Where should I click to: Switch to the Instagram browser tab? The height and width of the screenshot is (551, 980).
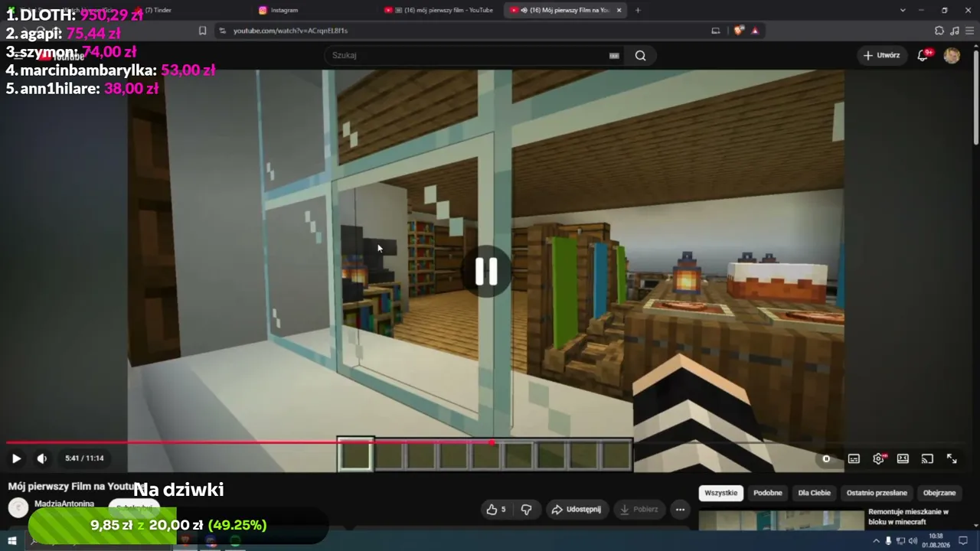[x=314, y=10]
